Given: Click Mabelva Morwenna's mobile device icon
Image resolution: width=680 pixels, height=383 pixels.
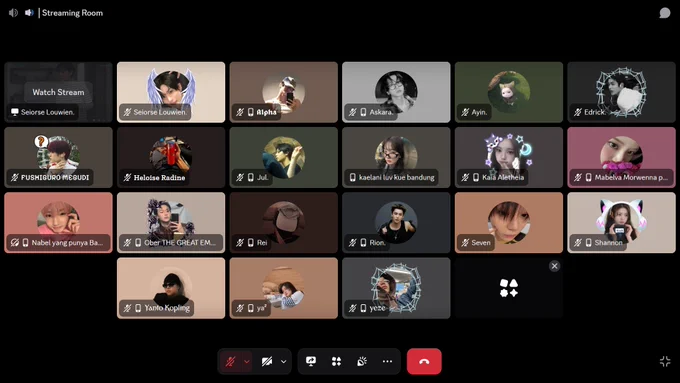Looking at the screenshot, I should [x=588, y=177].
